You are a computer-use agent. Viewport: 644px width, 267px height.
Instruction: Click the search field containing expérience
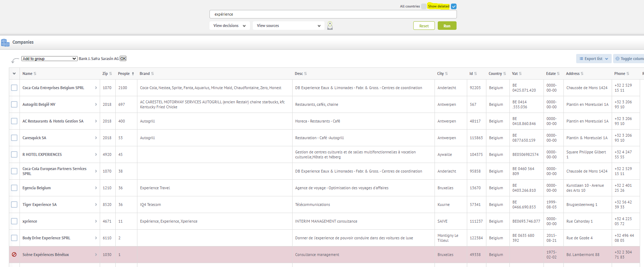(x=333, y=14)
